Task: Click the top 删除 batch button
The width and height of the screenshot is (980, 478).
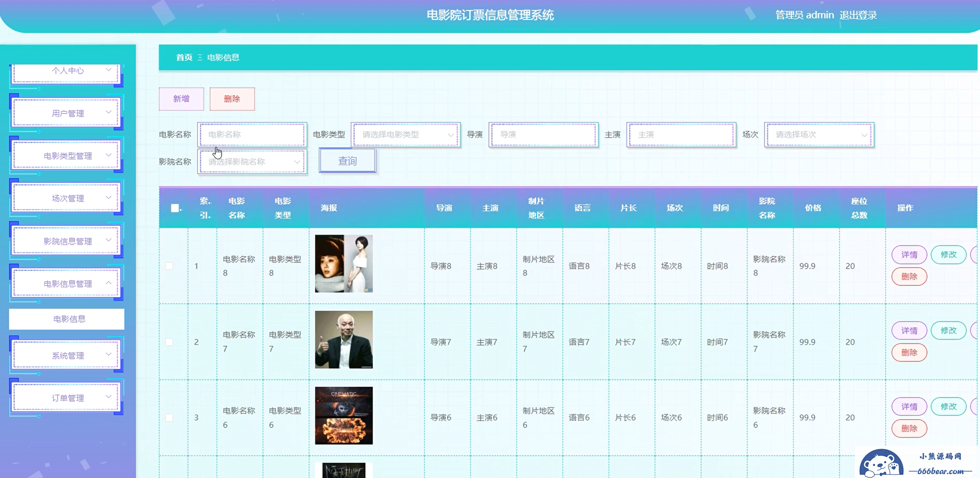Action: (x=232, y=99)
